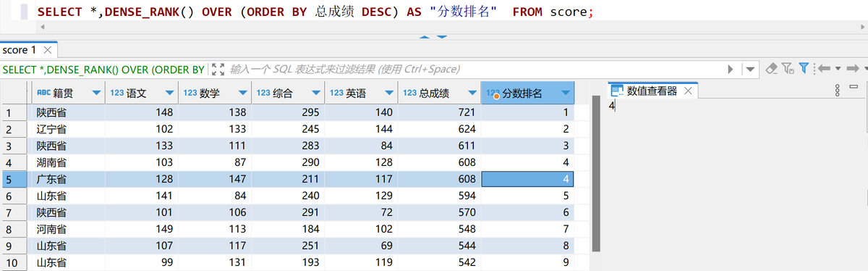Open the filter history dropdown

coord(750,69)
